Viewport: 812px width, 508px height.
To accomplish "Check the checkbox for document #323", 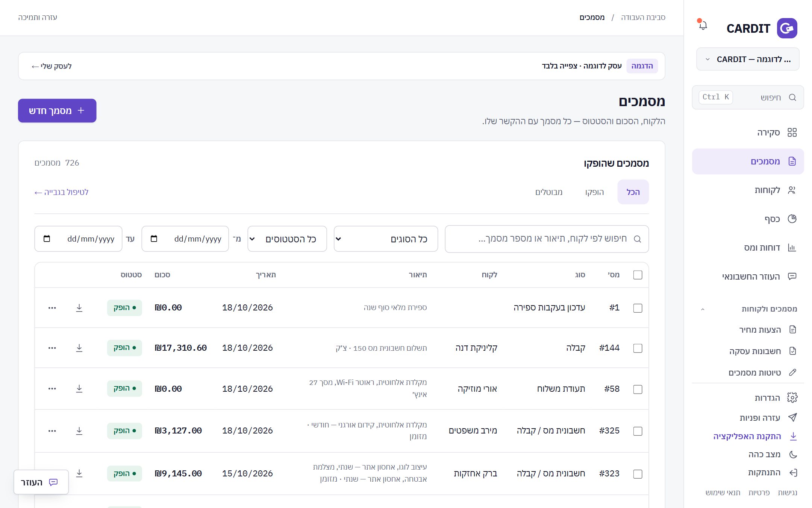I will (x=638, y=474).
